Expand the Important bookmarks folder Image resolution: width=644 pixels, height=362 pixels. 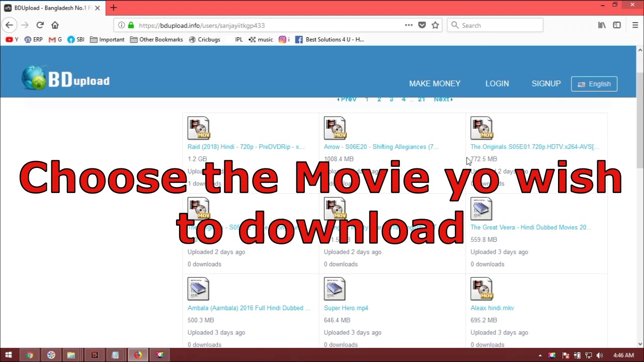point(107,39)
